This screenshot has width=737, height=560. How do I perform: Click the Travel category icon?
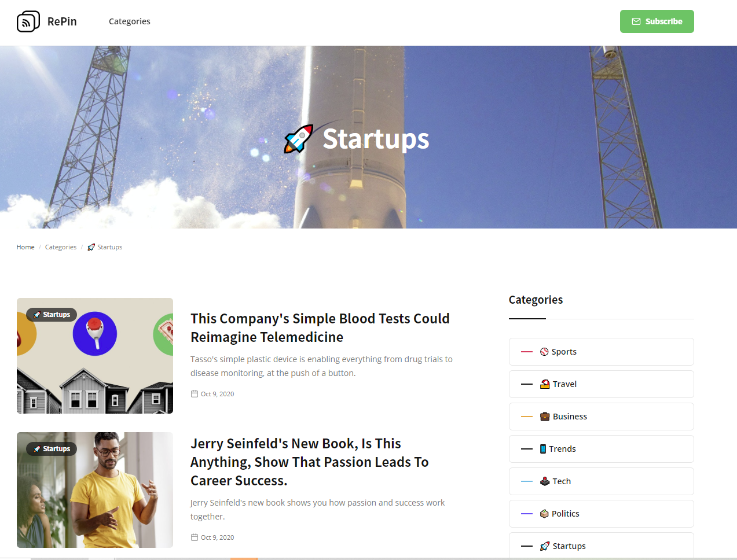(x=545, y=384)
